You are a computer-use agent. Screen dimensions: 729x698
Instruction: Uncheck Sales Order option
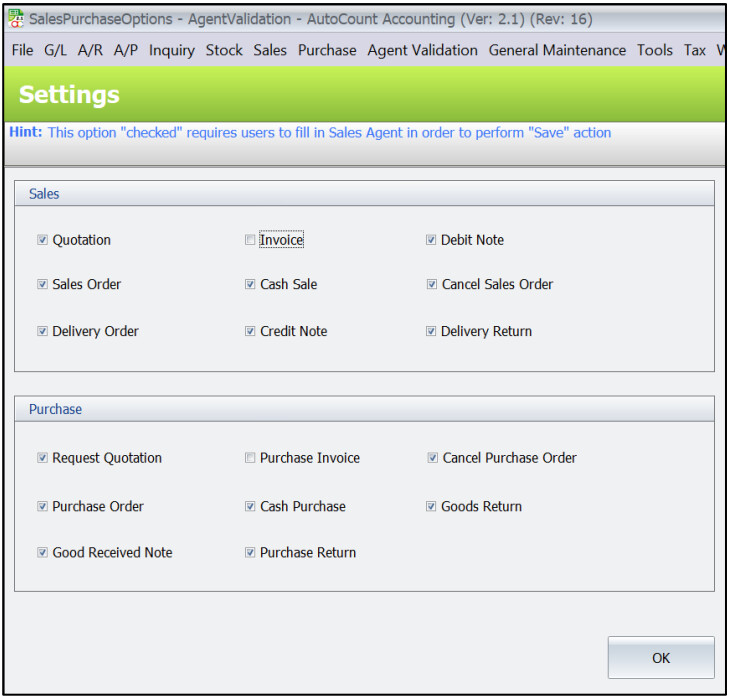coord(43,284)
